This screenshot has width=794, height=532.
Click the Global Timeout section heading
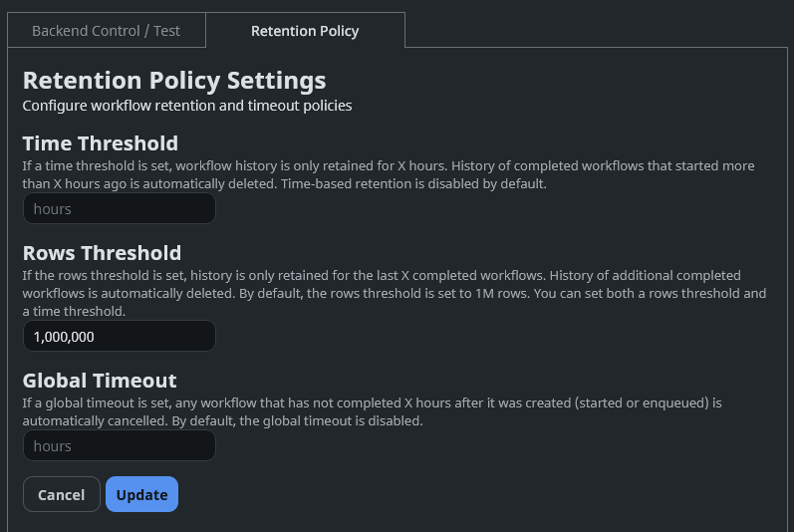click(100, 381)
